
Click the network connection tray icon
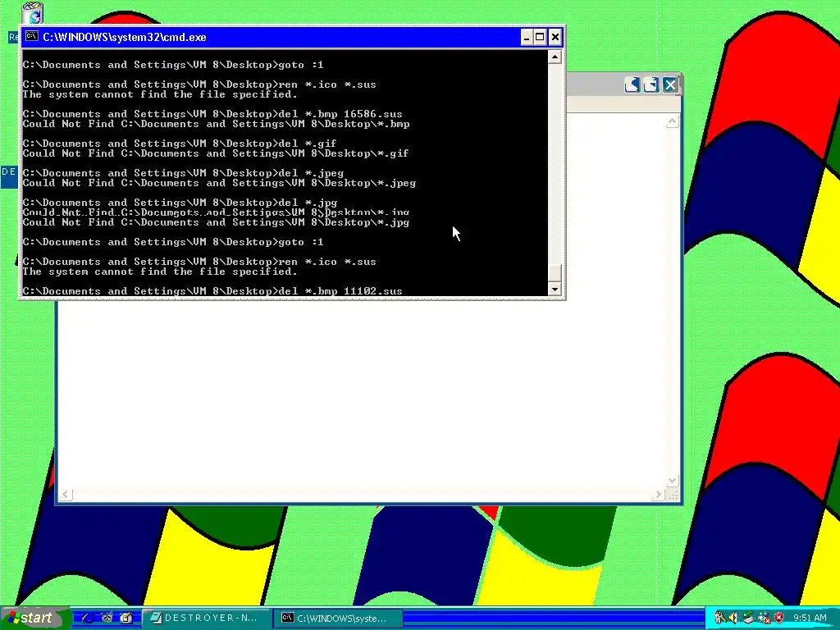764,618
